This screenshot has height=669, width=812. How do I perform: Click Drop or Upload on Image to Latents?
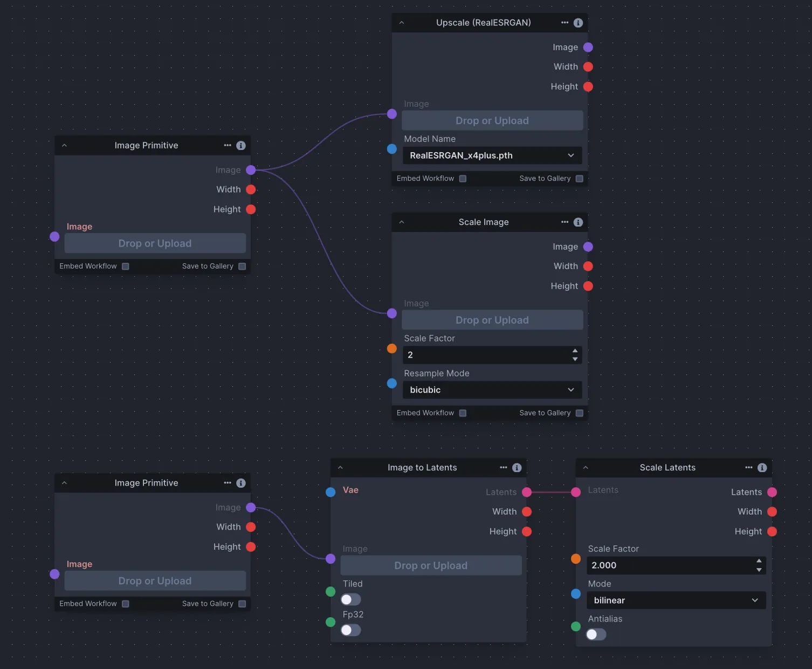click(430, 565)
